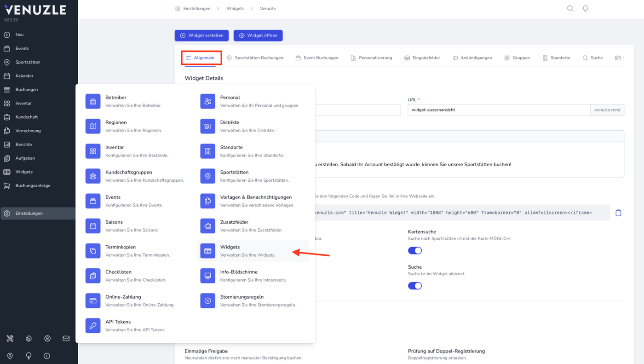This screenshot has width=644, height=364.
Task: Switch to the Personalisierung tab
Action: click(371, 58)
